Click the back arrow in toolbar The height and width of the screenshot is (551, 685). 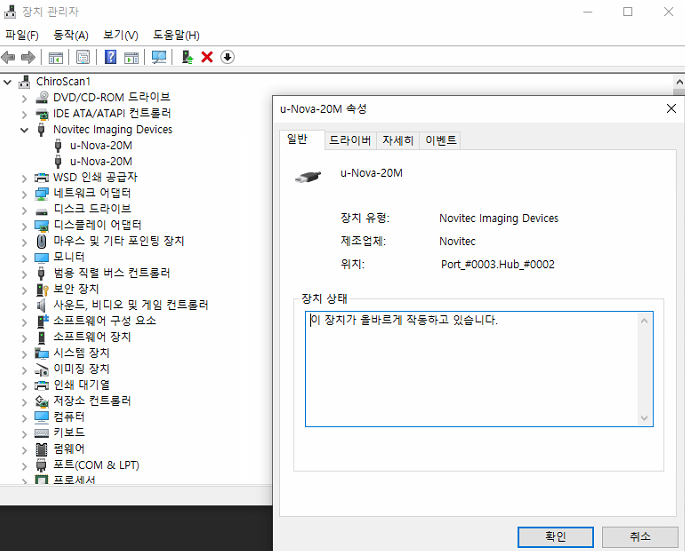coord(9,57)
